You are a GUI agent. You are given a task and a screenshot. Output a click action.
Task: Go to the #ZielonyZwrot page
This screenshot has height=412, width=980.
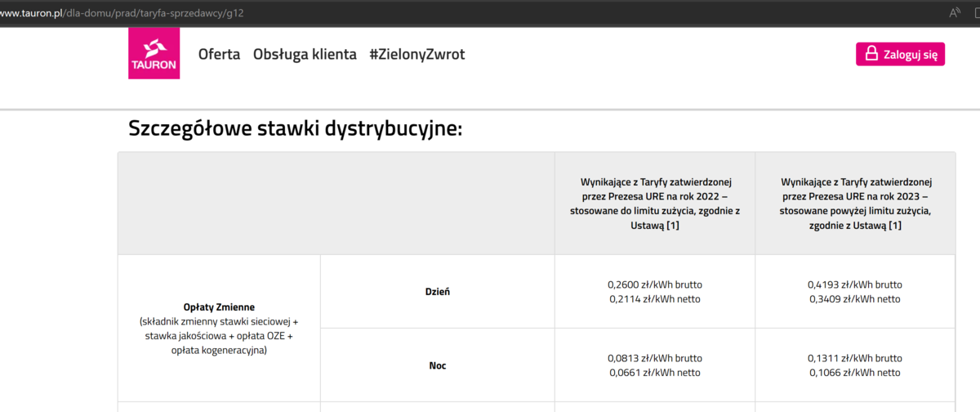(x=416, y=55)
